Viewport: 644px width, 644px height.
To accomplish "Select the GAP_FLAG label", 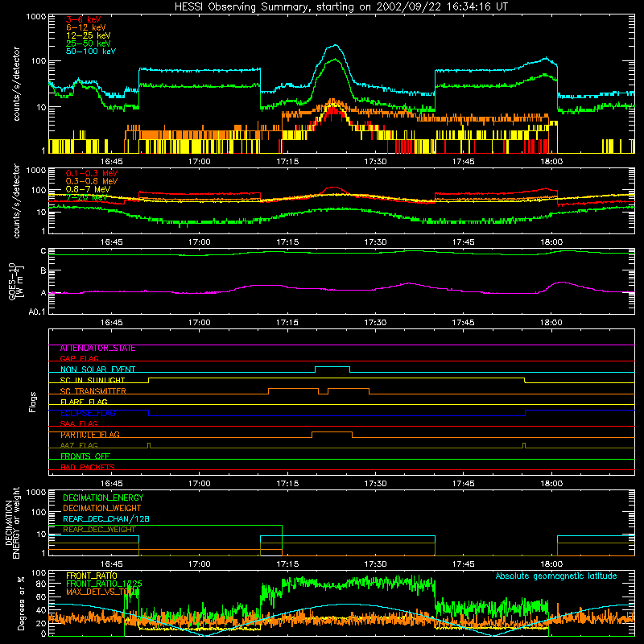I will pos(79,358).
